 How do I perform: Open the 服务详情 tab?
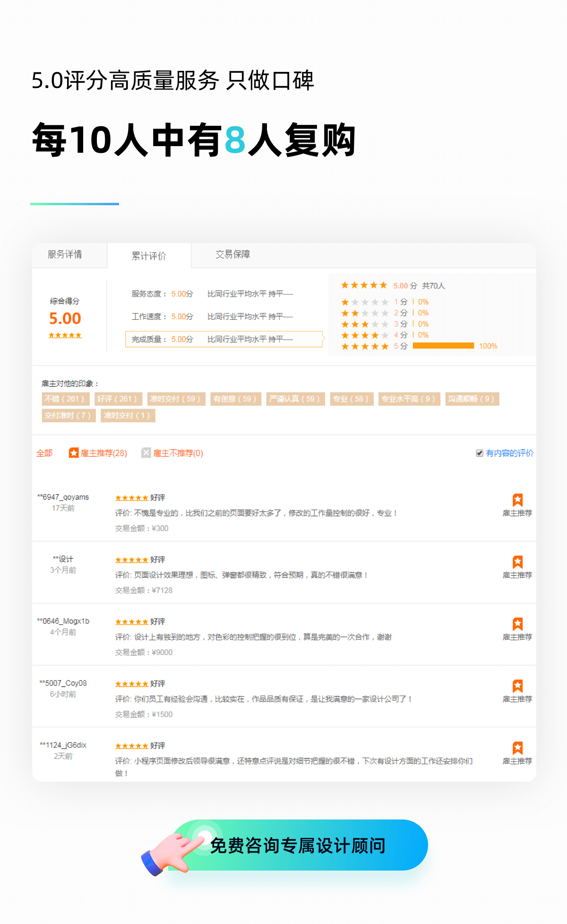click(x=65, y=254)
